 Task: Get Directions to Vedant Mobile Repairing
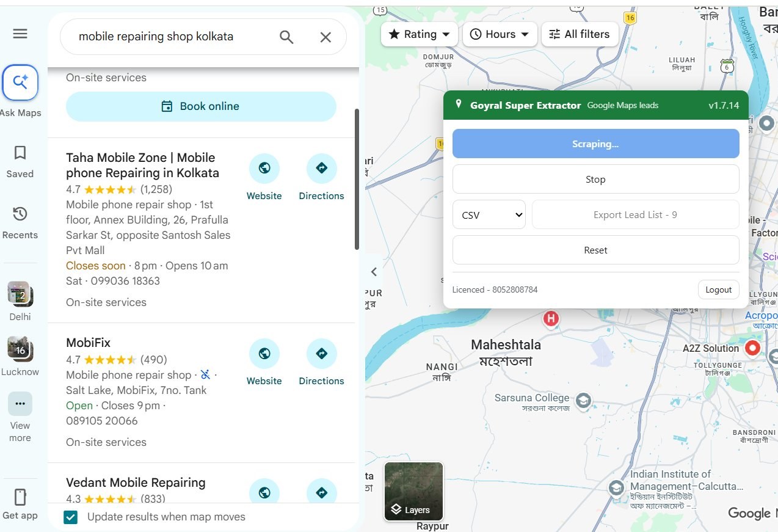tap(322, 492)
